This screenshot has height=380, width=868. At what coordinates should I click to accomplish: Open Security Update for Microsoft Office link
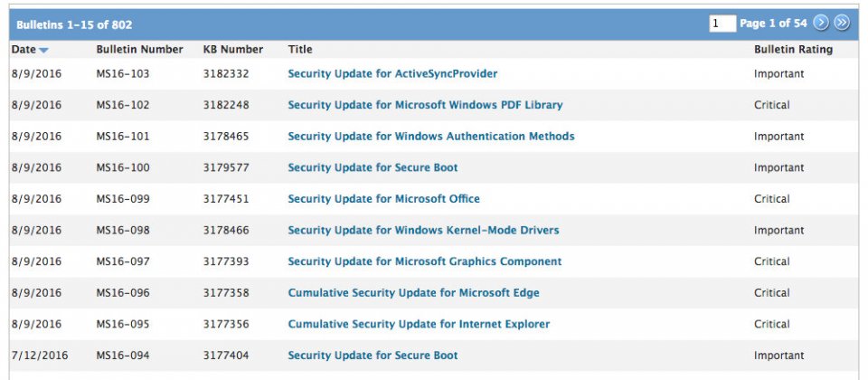click(383, 199)
